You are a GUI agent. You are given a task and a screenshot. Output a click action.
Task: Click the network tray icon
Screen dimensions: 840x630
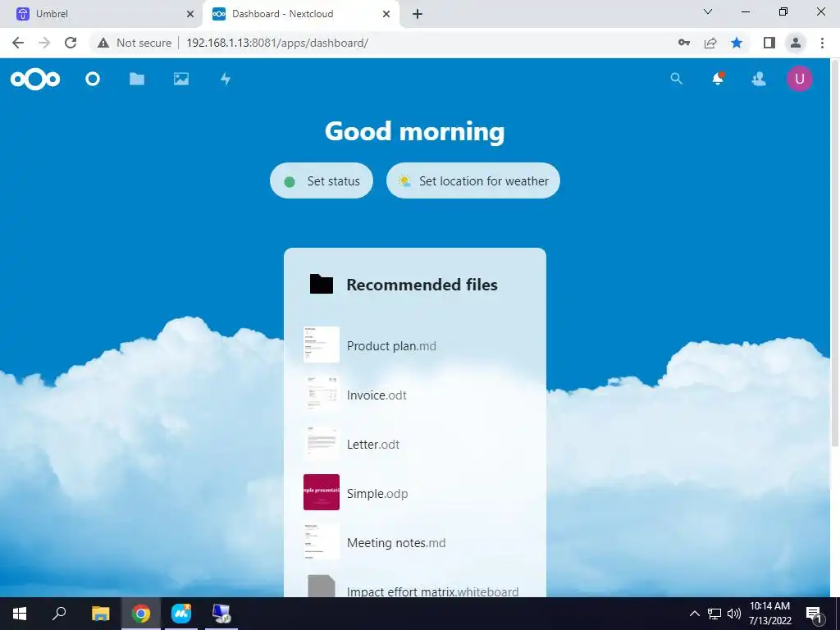714,614
